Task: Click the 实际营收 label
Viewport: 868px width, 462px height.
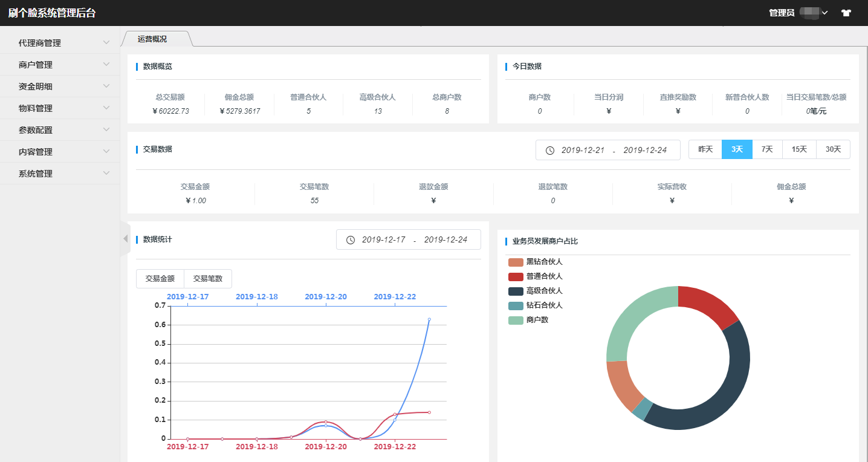Action: tap(672, 187)
